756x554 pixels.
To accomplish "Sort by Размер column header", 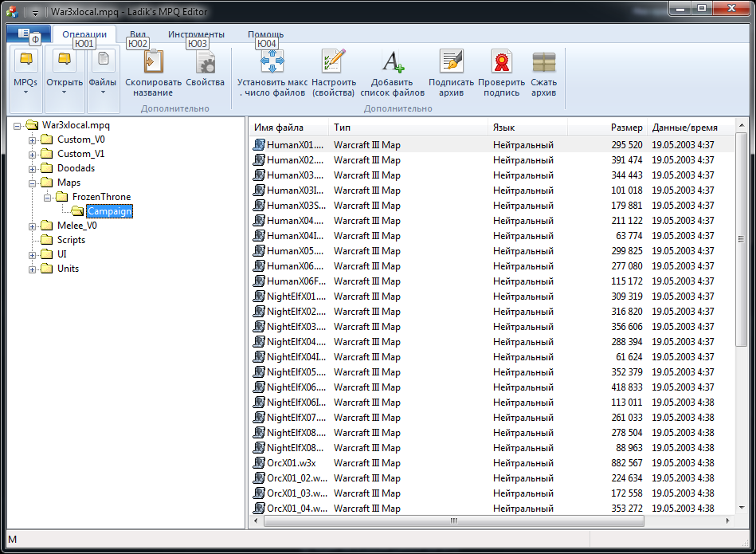I will 607,128.
